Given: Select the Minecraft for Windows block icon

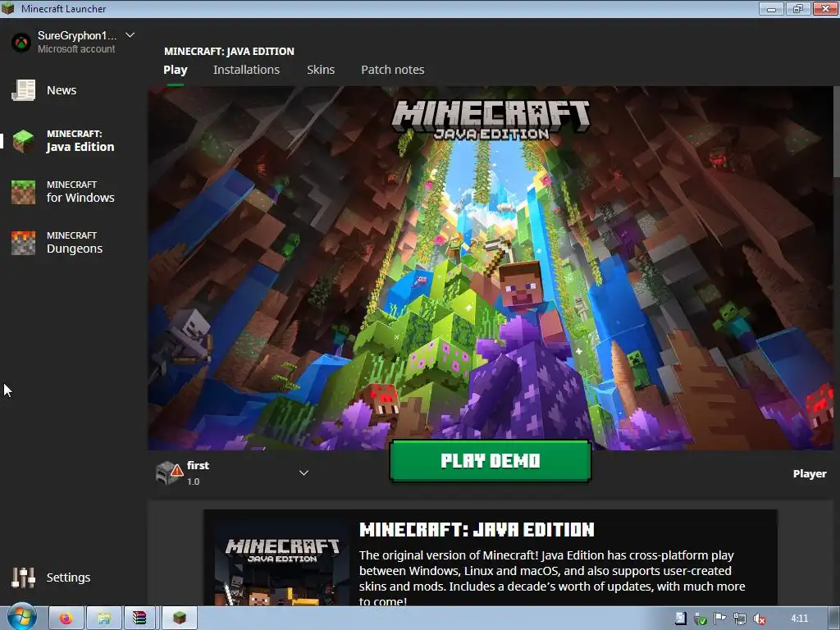Looking at the screenshot, I should pos(24,192).
